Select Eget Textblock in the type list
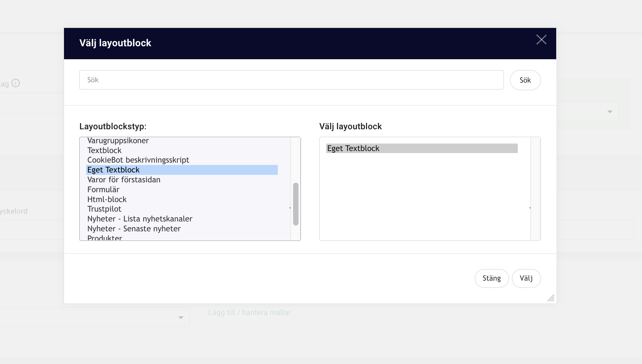 pos(182,170)
